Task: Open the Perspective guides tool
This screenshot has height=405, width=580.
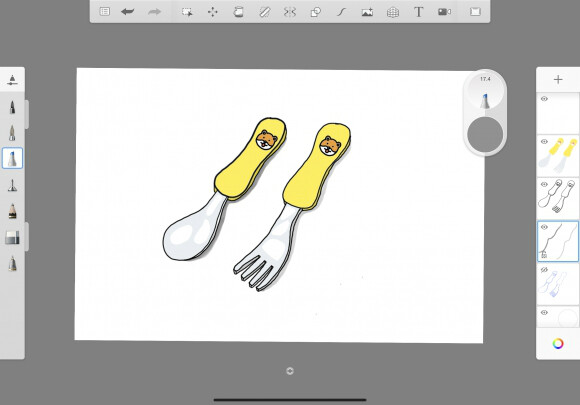Action: click(393, 13)
